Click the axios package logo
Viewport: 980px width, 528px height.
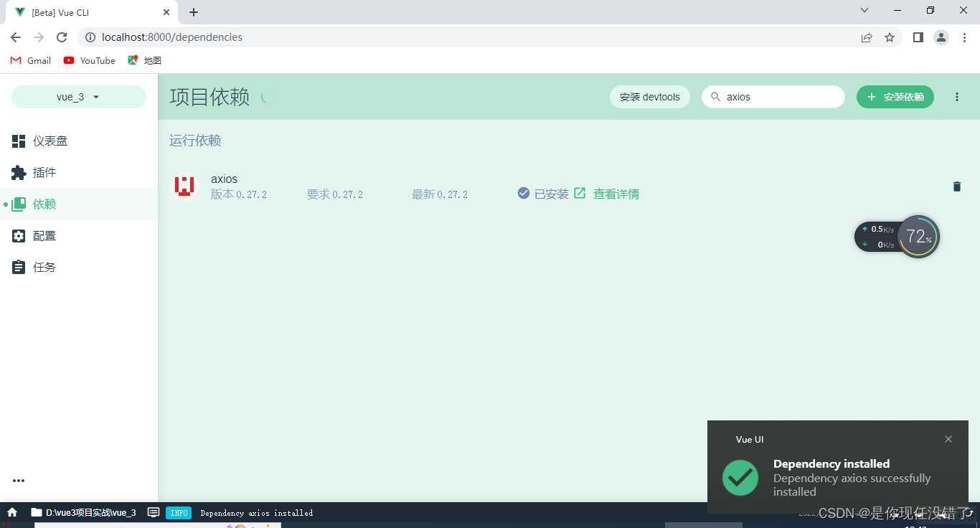184,187
